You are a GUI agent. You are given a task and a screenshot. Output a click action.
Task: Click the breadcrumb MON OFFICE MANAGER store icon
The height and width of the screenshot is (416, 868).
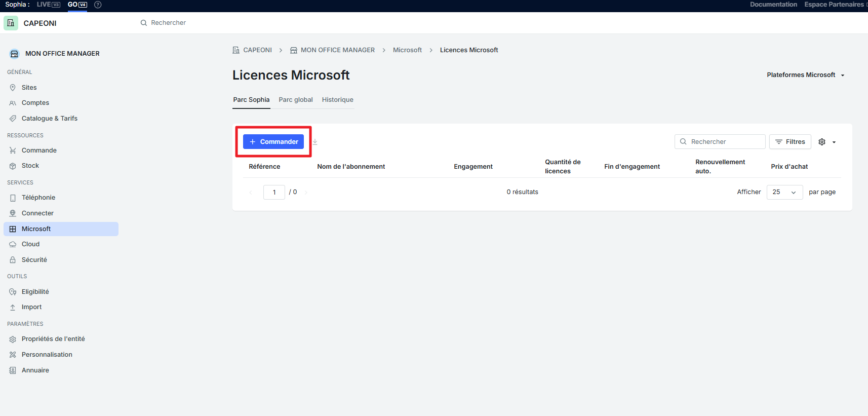(x=294, y=50)
